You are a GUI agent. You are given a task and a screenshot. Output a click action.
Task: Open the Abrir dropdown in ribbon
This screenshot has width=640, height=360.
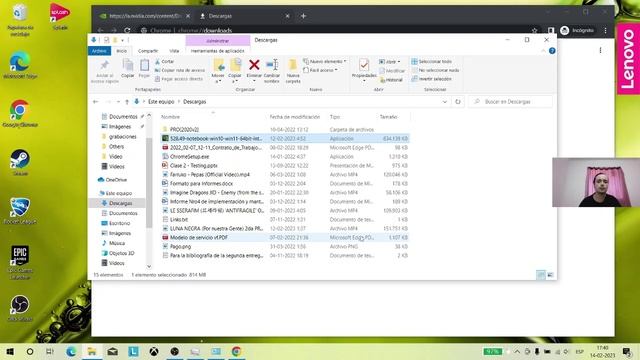pos(389,62)
